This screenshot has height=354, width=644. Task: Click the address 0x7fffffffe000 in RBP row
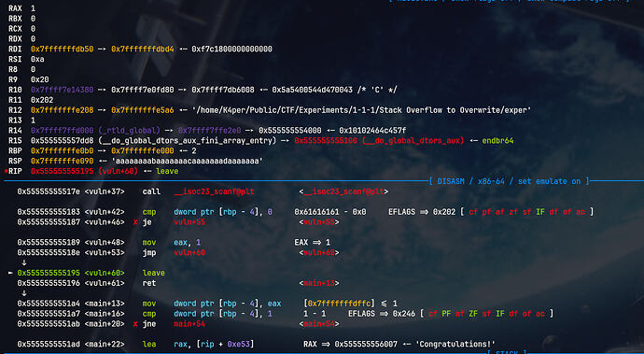[x=143, y=151]
